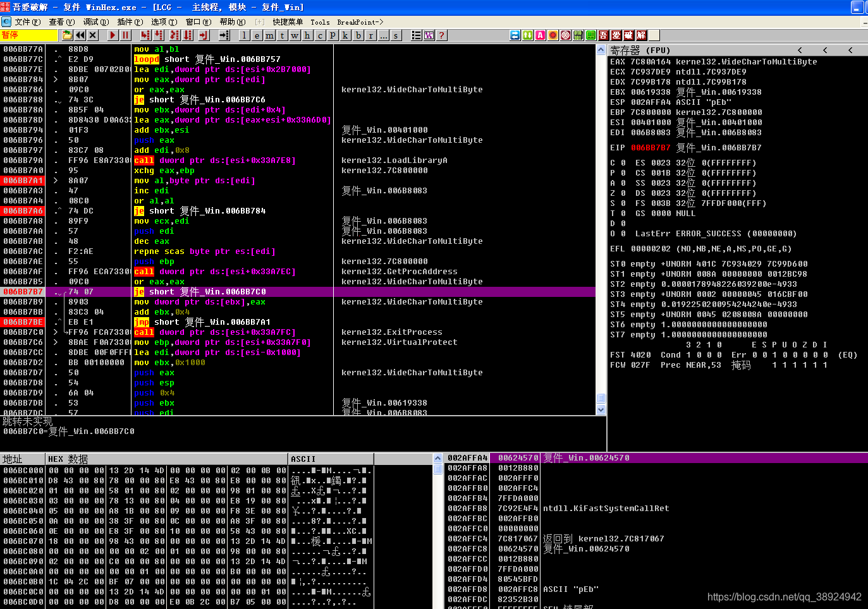Open patches window with 'P' button
Screen dimensions: 868x609
333,35
